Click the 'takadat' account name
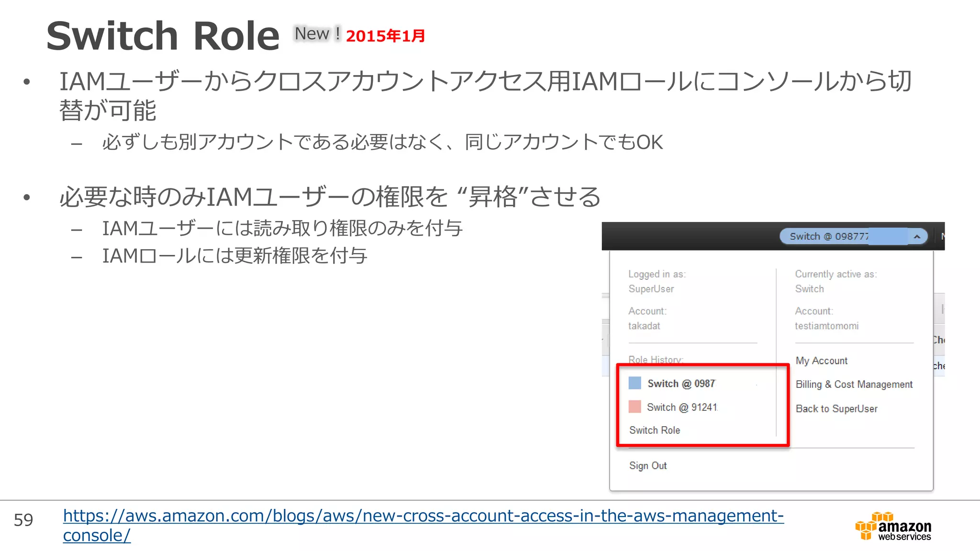Image resolution: width=980 pixels, height=551 pixels. 644,326
